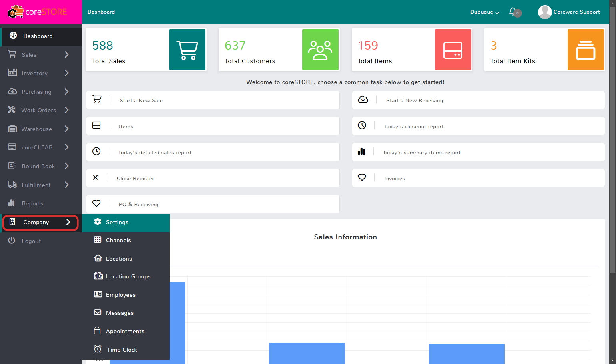Click the Logout power icon
The width and height of the screenshot is (616, 364).
point(12,240)
